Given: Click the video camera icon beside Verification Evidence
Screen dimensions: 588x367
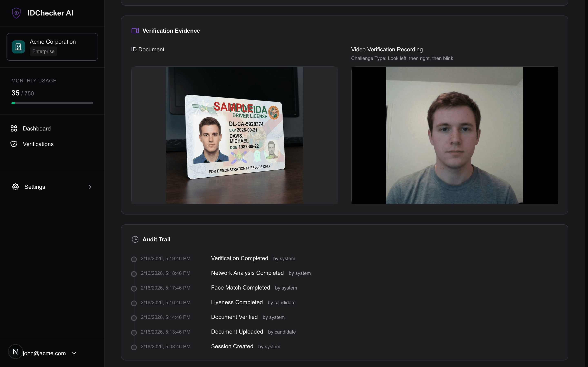Looking at the screenshot, I should 135,31.
